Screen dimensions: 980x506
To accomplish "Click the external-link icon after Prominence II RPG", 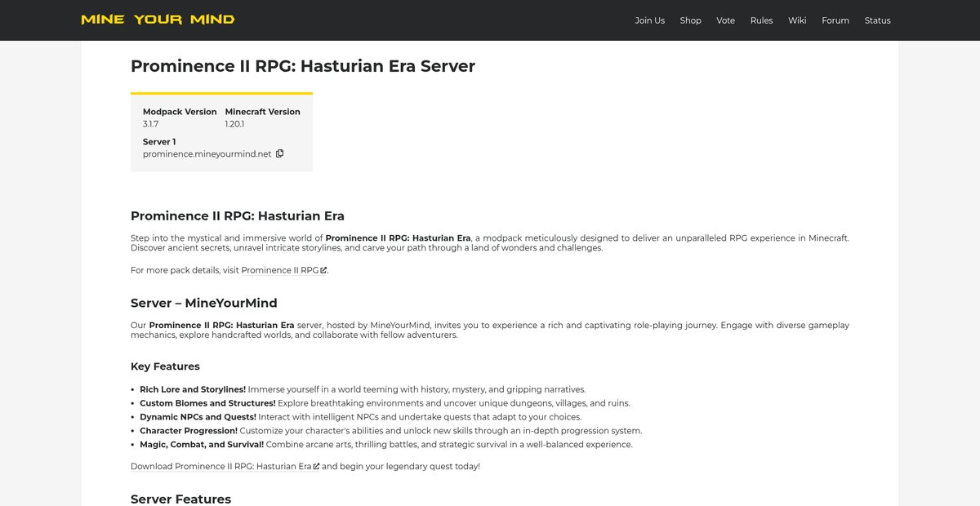I will 323,270.
